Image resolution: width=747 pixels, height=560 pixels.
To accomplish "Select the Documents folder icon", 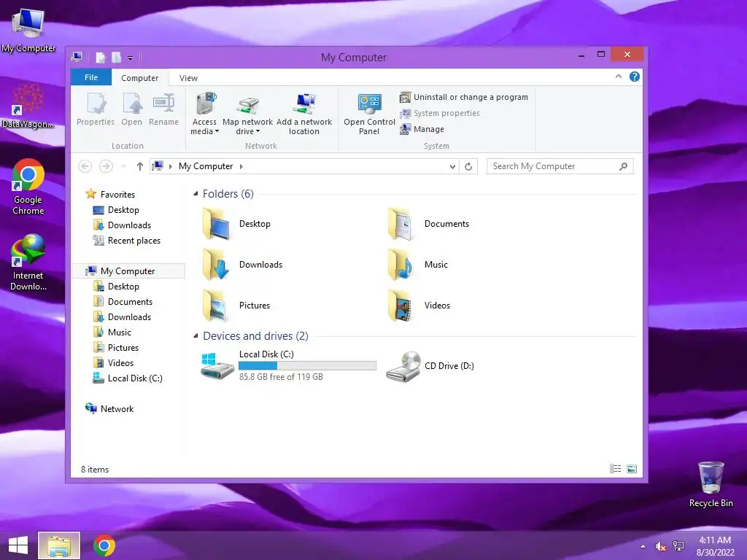I will [x=400, y=224].
